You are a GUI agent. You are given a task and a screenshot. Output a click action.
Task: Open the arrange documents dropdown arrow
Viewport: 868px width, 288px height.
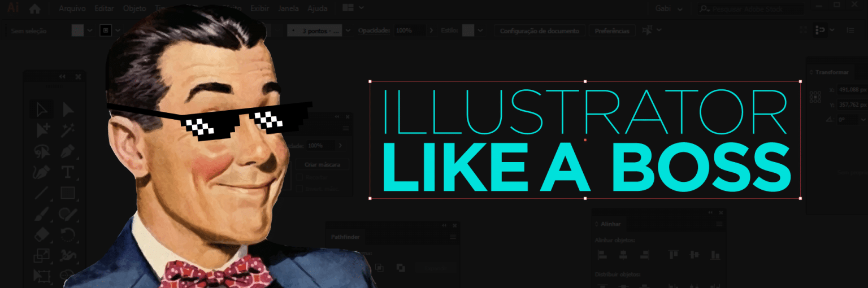pyautogui.click(x=361, y=8)
